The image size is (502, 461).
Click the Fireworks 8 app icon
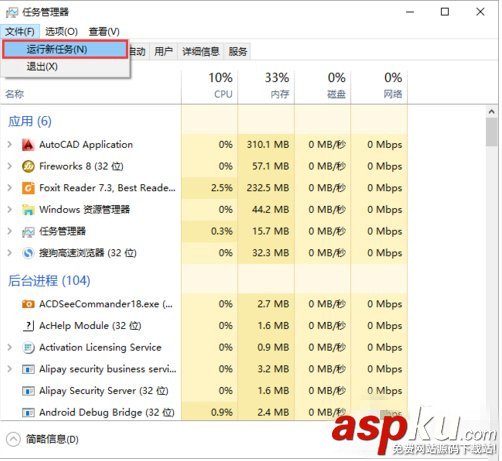point(28,166)
